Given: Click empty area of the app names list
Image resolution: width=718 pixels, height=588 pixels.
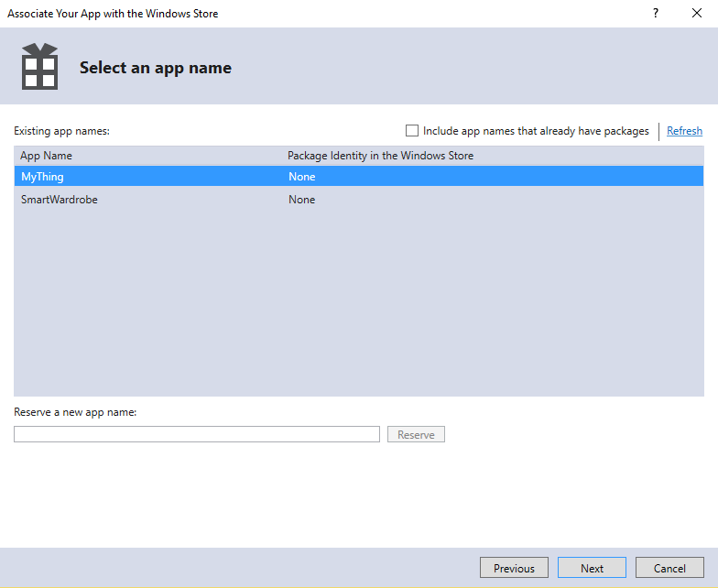Looking at the screenshot, I should click(x=357, y=302).
